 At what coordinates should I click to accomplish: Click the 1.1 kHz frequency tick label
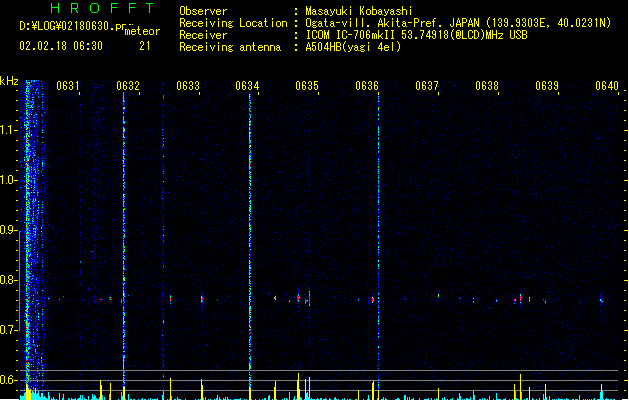pyautogui.click(x=8, y=130)
